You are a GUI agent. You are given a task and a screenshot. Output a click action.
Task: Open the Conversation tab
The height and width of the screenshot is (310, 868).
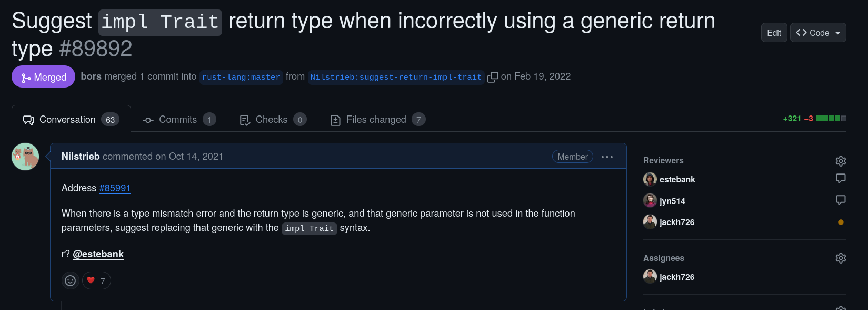pos(71,120)
